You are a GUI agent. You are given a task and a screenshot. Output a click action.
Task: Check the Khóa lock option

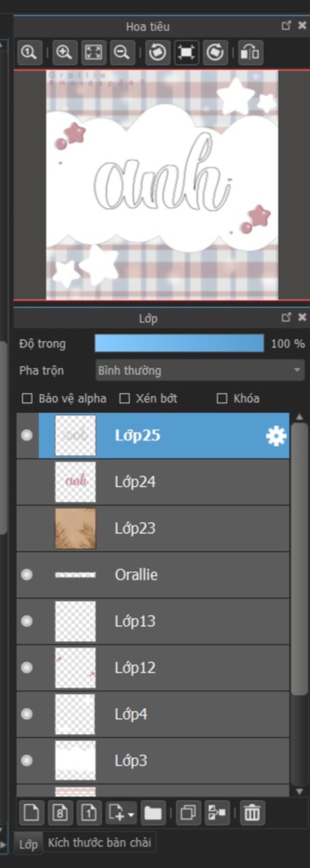pyautogui.click(x=222, y=399)
